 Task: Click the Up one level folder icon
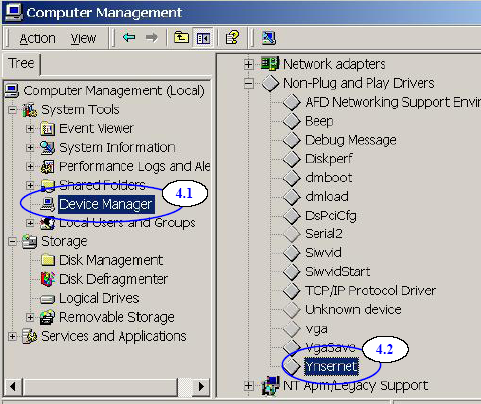pyautogui.click(x=182, y=38)
